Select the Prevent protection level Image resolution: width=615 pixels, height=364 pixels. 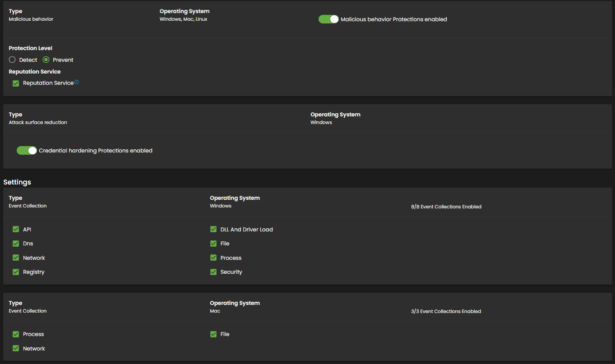pyautogui.click(x=46, y=60)
